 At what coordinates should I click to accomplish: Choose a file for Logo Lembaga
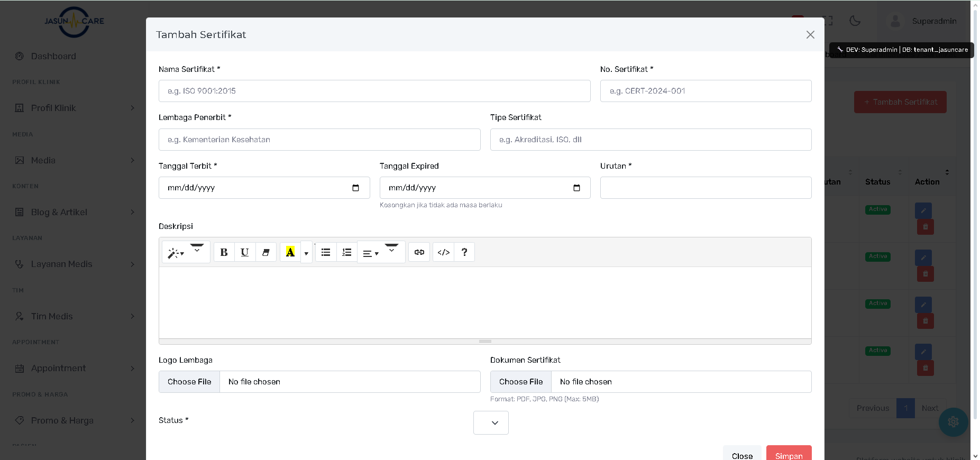pyautogui.click(x=189, y=382)
